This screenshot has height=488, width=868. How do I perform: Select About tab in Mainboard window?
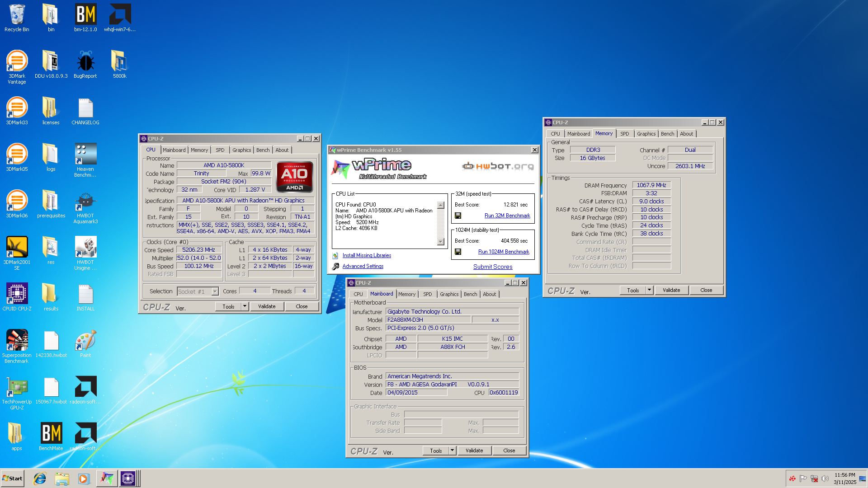coord(489,294)
